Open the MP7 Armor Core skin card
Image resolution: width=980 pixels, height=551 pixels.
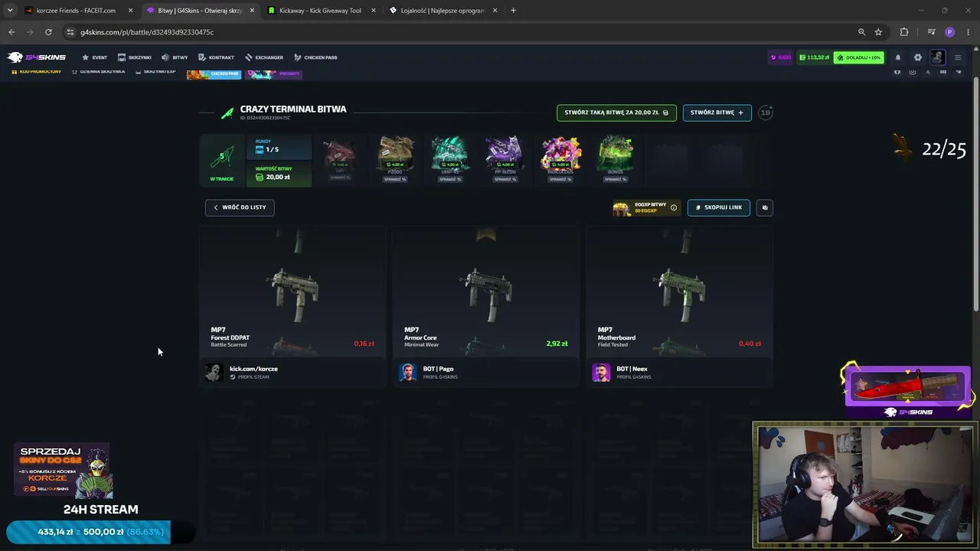[486, 292]
